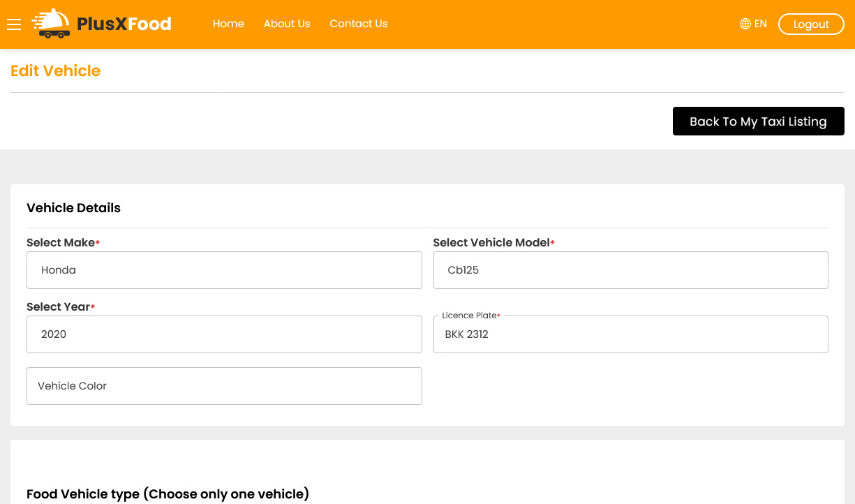This screenshot has height=504, width=855.
Task: Click the Select Make field label
Action: pyautogui.click(x=61, y=243)
